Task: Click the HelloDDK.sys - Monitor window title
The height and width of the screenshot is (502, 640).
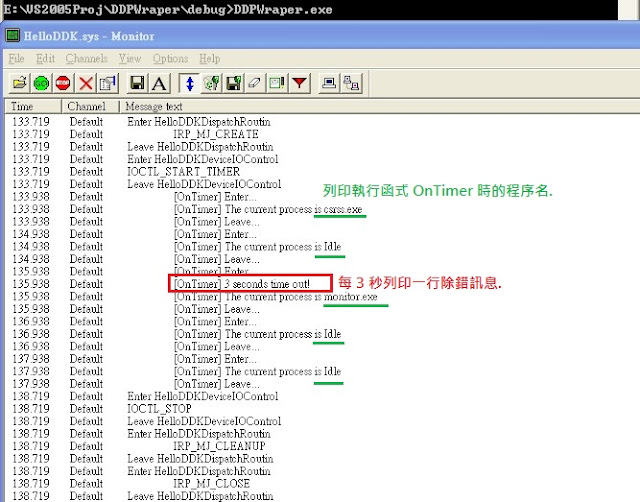Action: point(89,36)
